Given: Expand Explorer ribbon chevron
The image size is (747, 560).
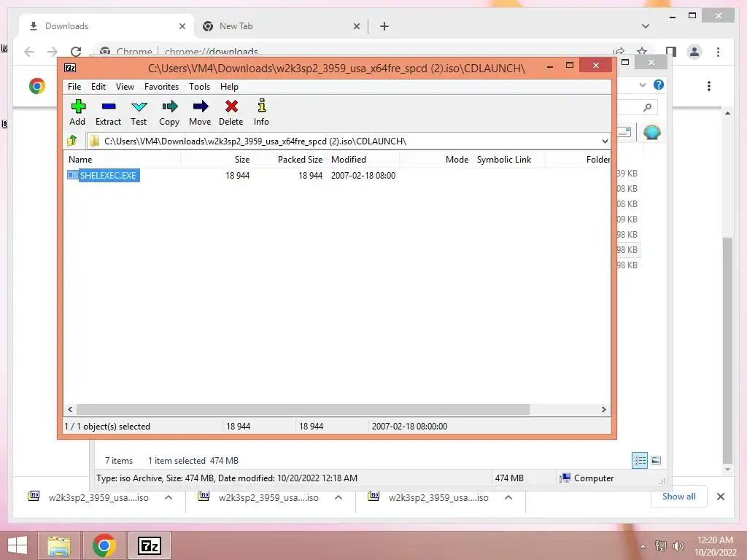Looking at the screenshot, I should [643, 85].
